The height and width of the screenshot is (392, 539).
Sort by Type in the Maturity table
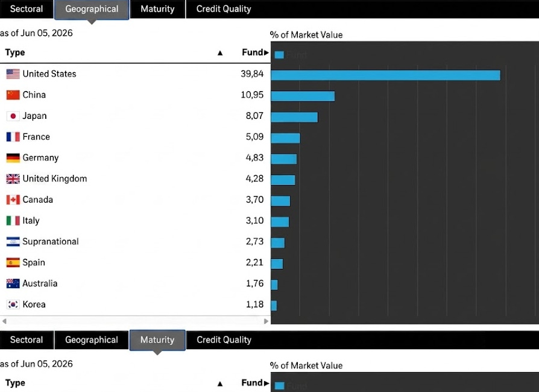coord(15,383)
